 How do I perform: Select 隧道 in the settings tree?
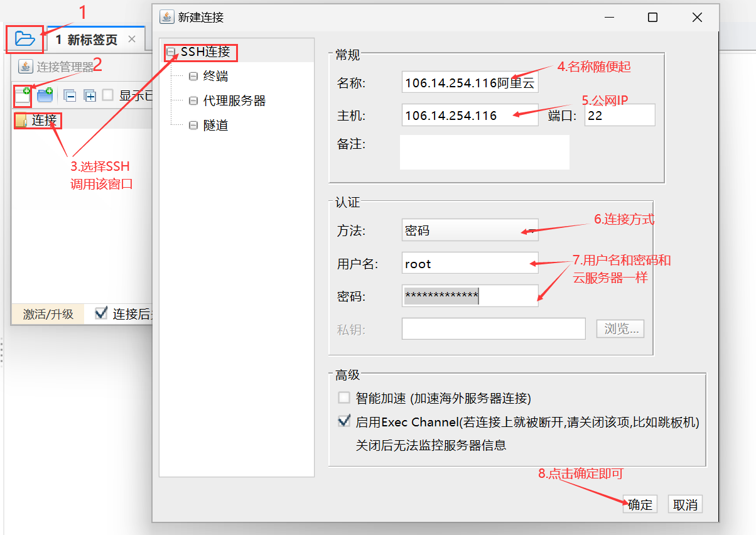click(215, 125)
